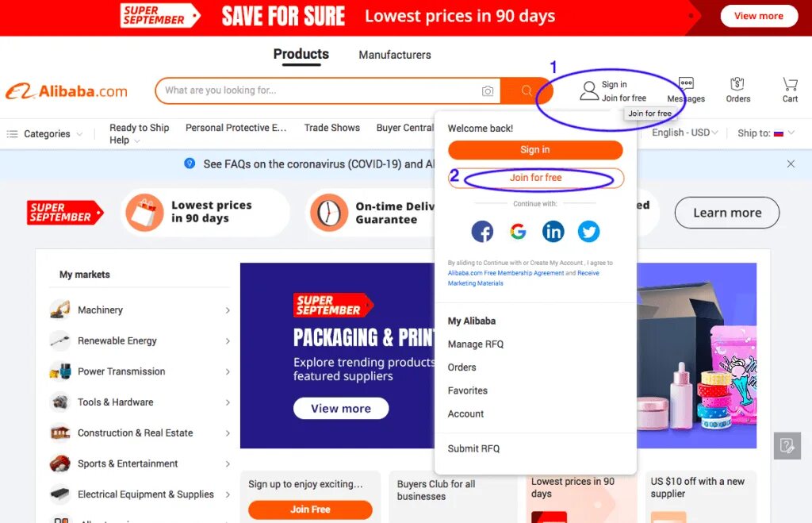Switch to the Manufacturers tab

(x=395, y=55)
